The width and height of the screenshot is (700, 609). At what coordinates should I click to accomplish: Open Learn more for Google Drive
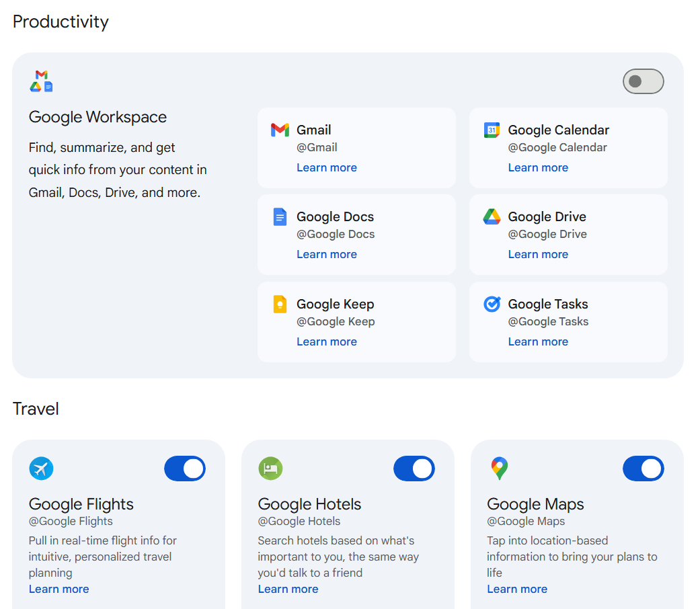538,254
